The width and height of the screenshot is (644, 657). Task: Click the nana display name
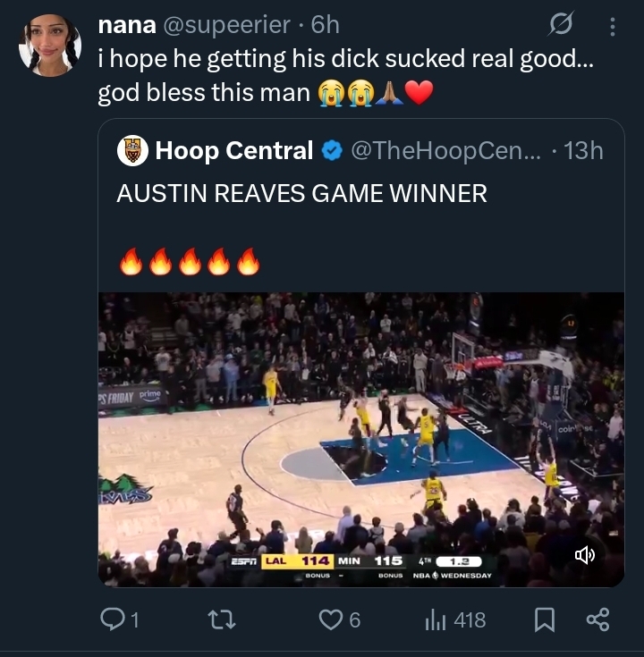click(x=126, y=26)
